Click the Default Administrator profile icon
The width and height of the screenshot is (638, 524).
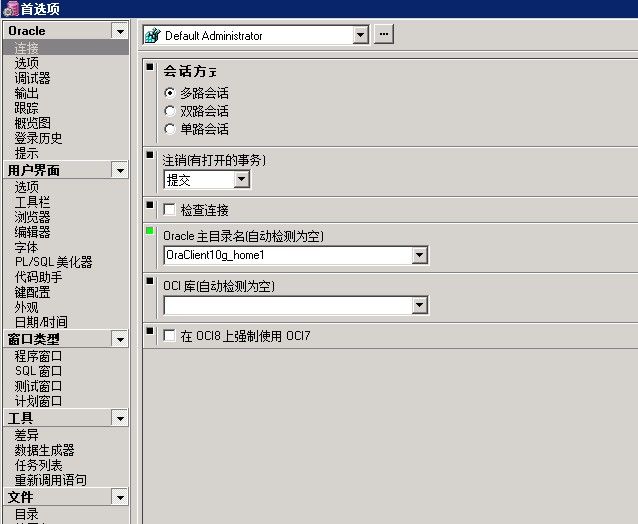point(153,35)
